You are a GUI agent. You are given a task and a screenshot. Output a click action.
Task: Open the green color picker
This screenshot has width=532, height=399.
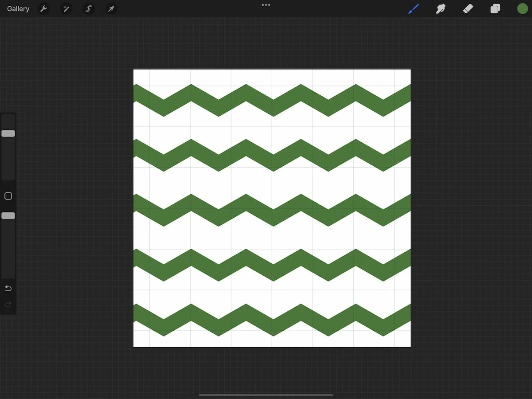523,9
